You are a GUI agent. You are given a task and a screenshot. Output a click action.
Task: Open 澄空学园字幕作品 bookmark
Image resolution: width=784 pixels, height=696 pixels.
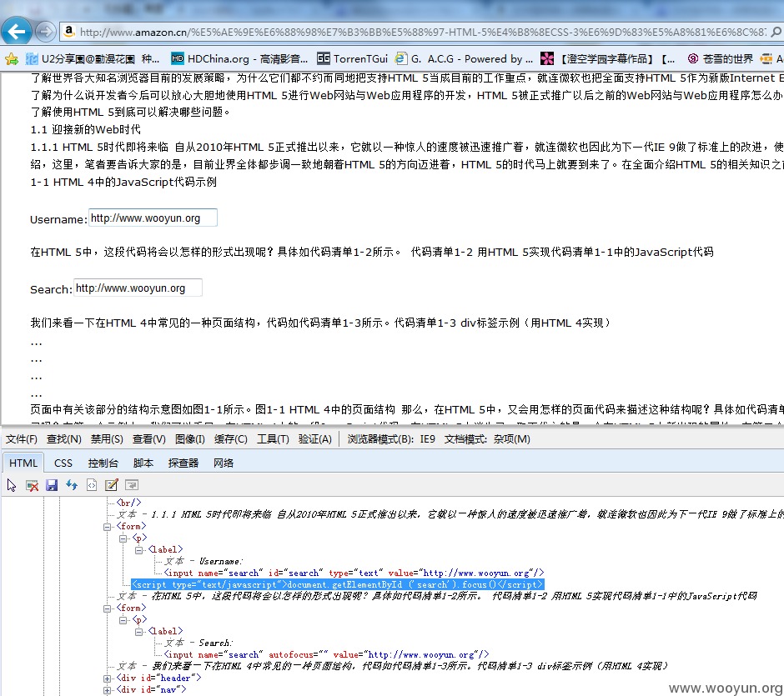607,59
